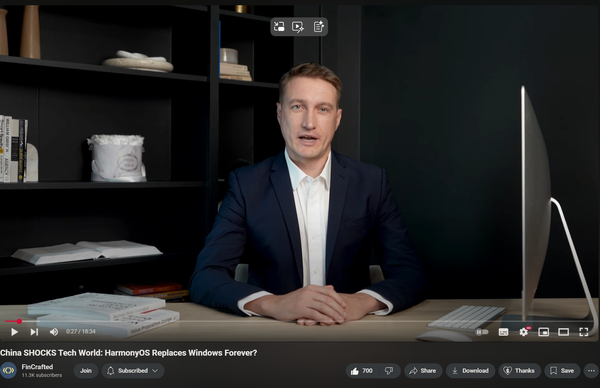
Task: Skip to the next video
Action: [x=34, y=332]
